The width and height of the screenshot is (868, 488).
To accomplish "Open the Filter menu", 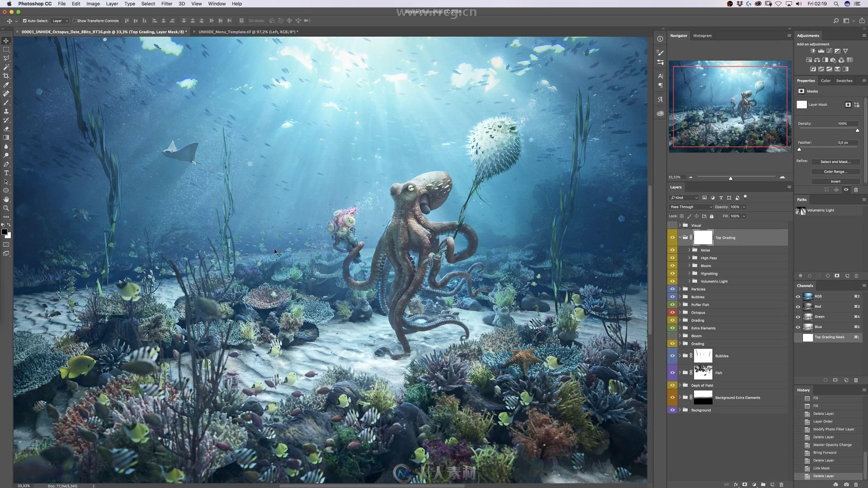I will click(x=167, y=4).
